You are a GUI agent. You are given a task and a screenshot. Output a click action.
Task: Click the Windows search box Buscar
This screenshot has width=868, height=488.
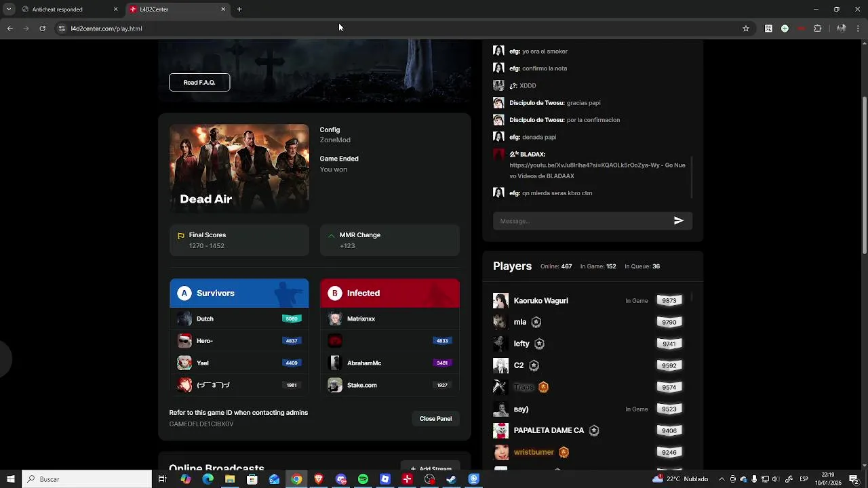[x=87, y=479]
